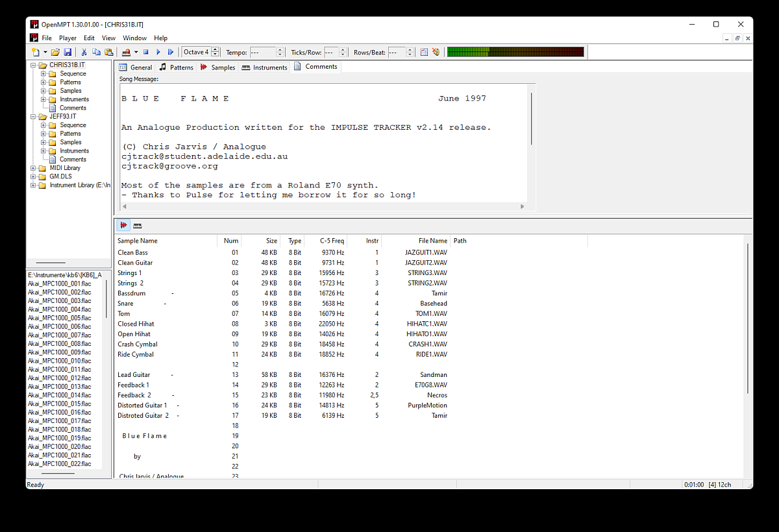This screenshot has width=779, height=532.
Task: Open the Window menu
Action: coord(134,38)
